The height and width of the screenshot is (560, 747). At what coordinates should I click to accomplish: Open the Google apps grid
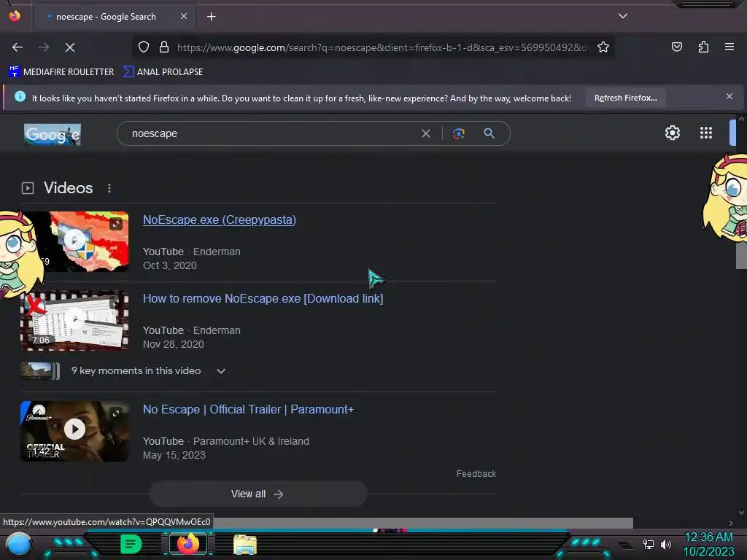point(706,133)
